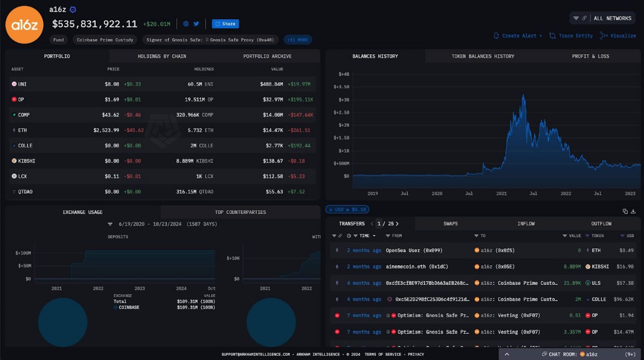Select the Exchange Usage tab
This screenshot has width=644, height=360.
[83, 212]
